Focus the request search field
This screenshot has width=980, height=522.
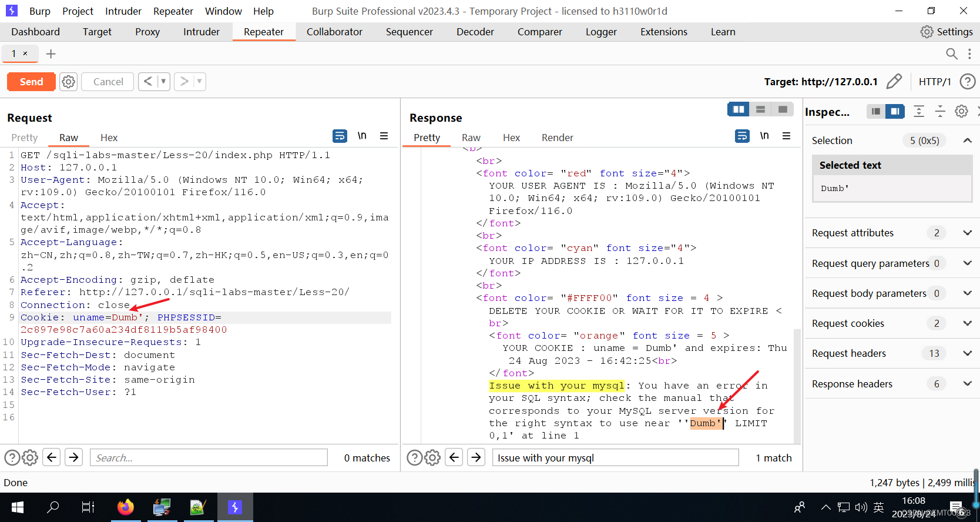click(x=209, y=457)
